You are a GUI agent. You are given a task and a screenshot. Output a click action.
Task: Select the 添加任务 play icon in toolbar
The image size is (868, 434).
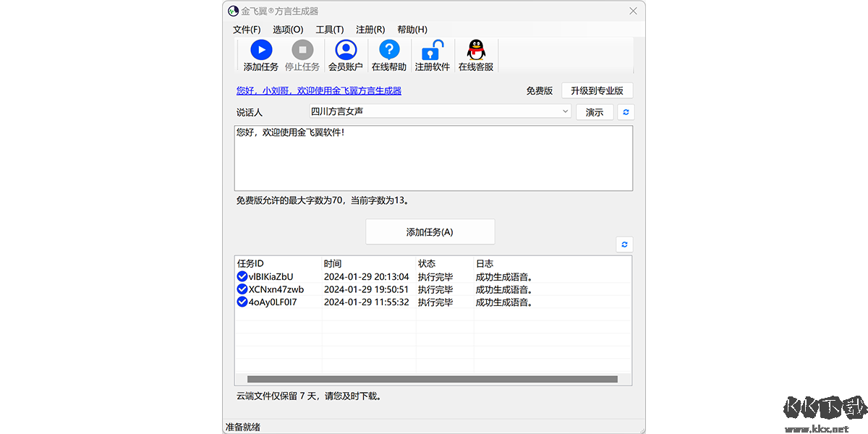(260, 50)
